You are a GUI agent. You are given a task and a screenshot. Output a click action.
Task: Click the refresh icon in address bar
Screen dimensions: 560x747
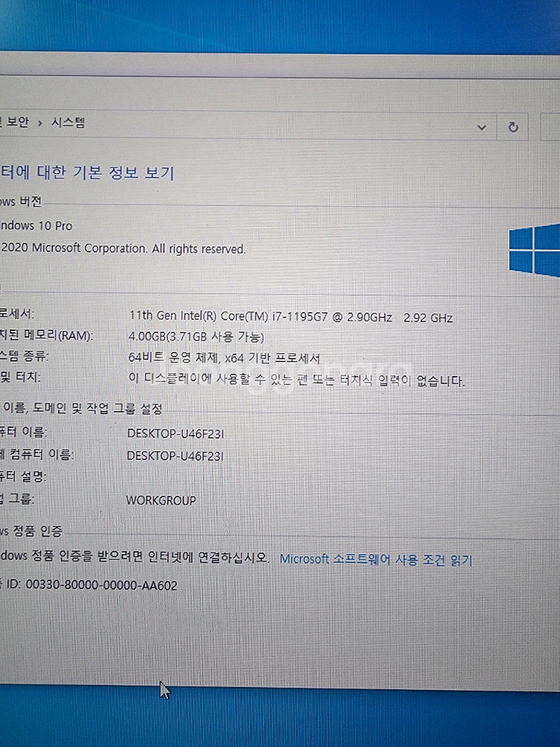pyautogui.click(x=513, y=127)
